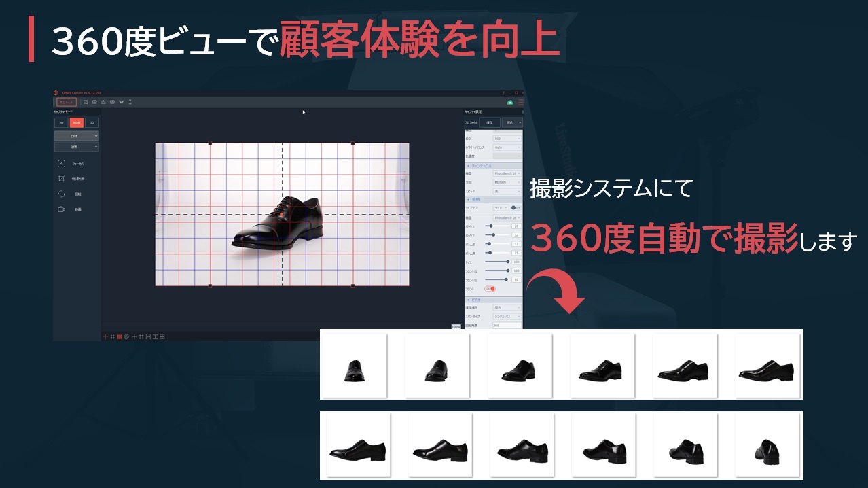Click the butterfly icon in top toolbar
The image size is (868, 488).
click(121, 102)
